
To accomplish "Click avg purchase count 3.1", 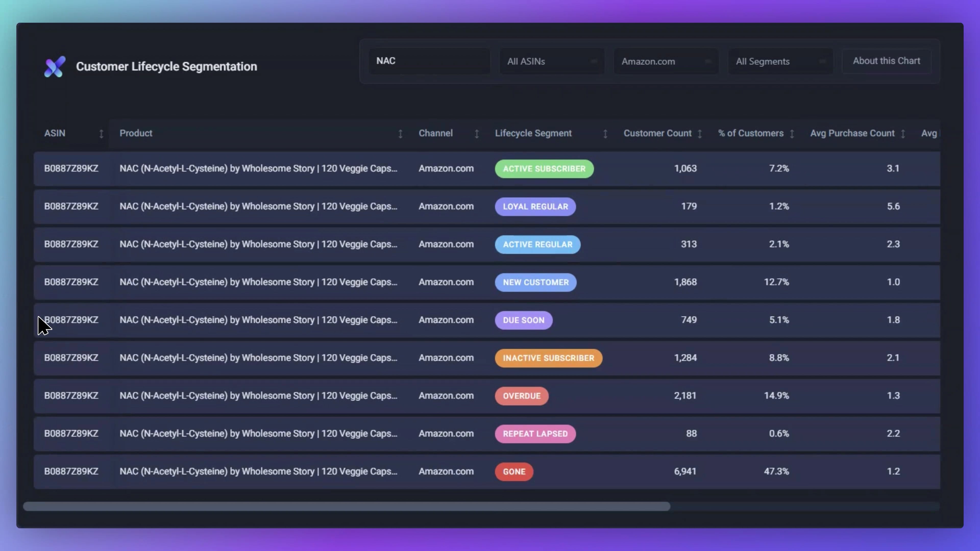I will pyautogui.click(x=893, y=168).
